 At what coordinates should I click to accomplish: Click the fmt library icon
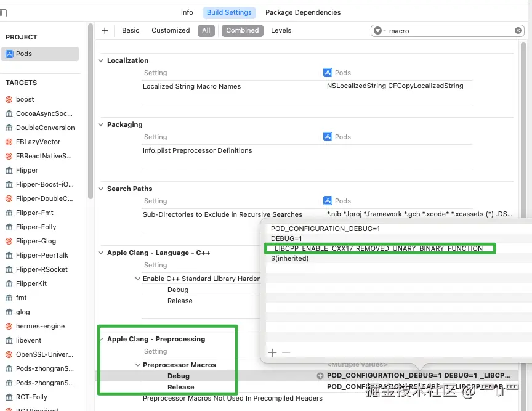tap(9, 298)
